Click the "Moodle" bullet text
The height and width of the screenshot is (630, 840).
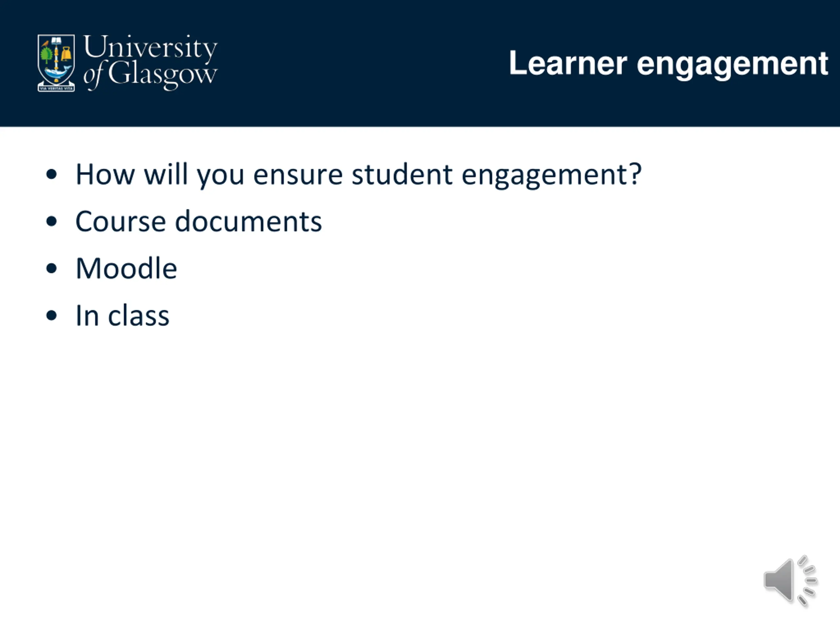click(x=126, y=268)
